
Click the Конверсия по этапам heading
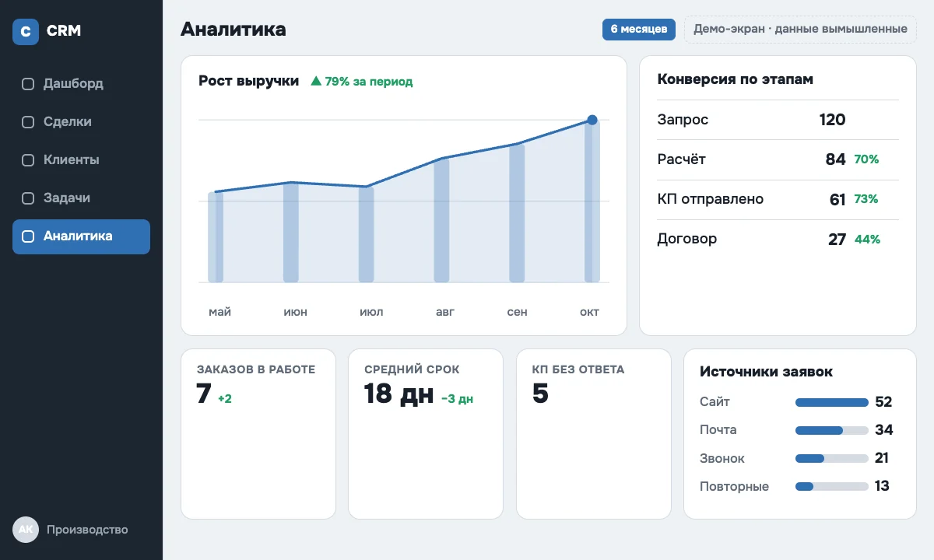coord(736,79)
